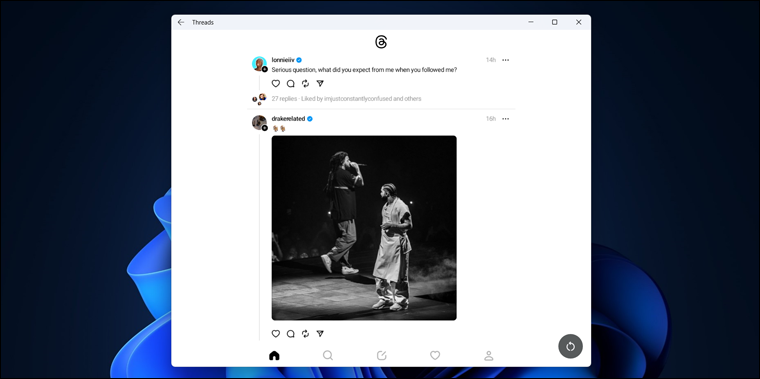760x379 pixels.
Task: Open the reply bubble on lonnieiiv's post
Action: (290, 83)
